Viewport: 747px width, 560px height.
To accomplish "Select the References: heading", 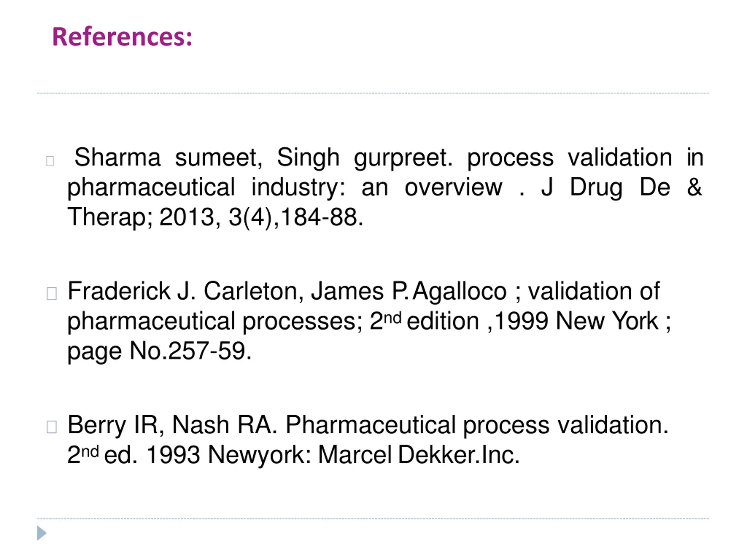I will (122, 36).
